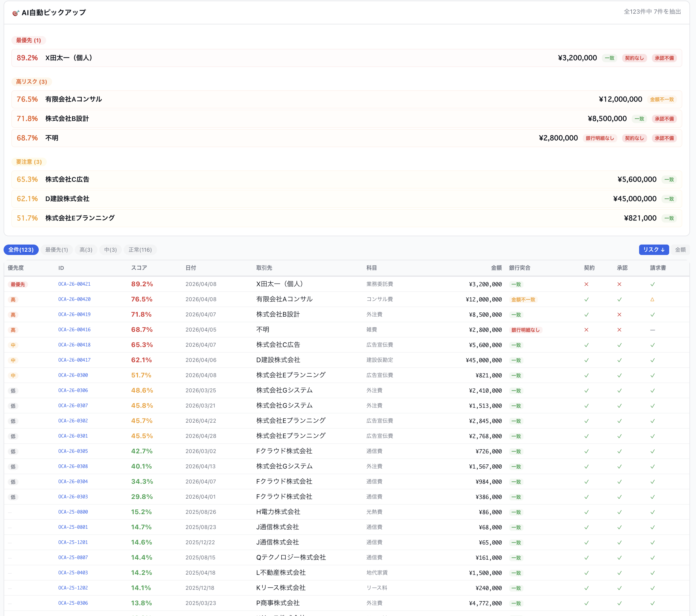Open record OCA-26-00420
The width and height of the screenshot is (696, 616).
point(74,299)
